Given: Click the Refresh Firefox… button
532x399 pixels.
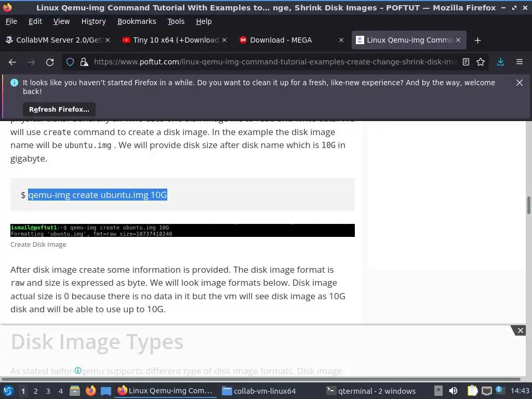Looking at the screenshot, I should [x=59, y=110].
